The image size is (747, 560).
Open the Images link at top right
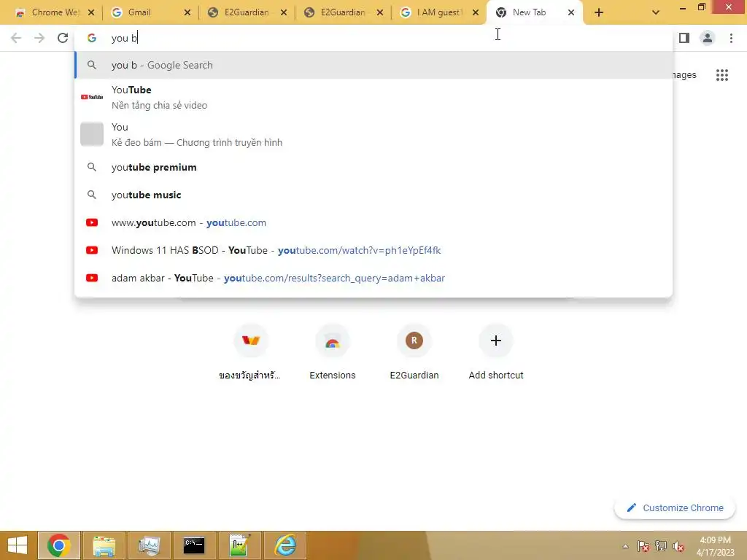(x=684, y=75)
